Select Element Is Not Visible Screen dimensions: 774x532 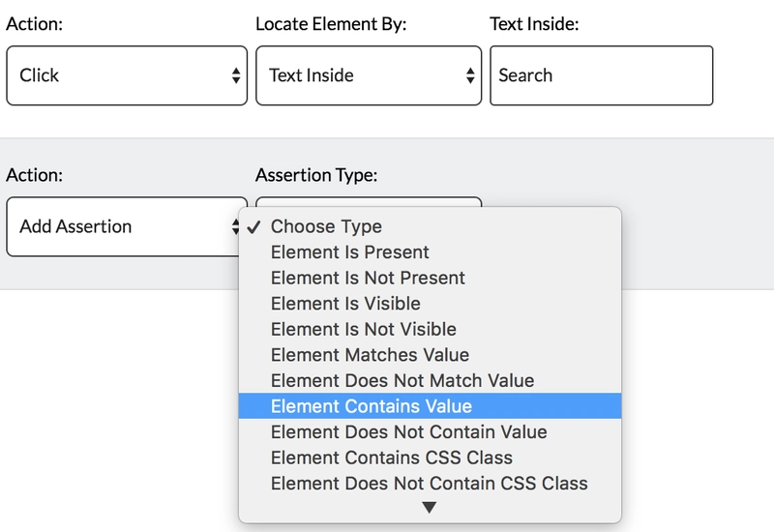tap(430, 329)
